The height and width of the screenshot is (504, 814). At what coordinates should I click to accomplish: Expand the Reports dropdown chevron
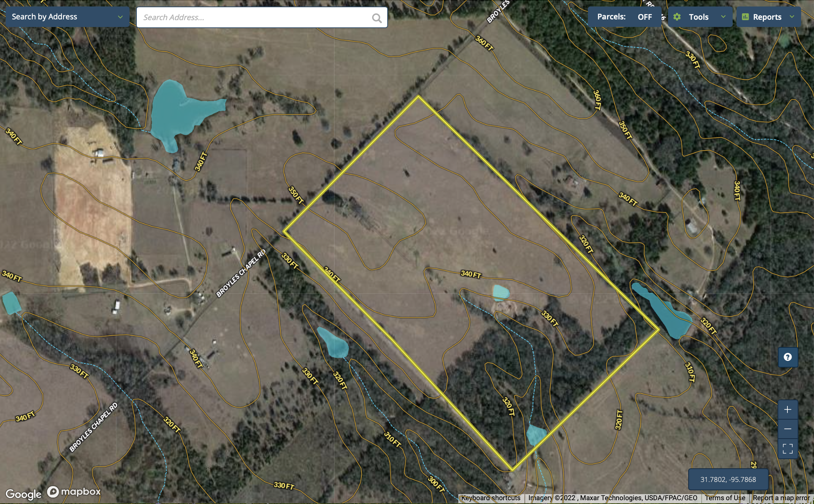click(x=792, y=17)
